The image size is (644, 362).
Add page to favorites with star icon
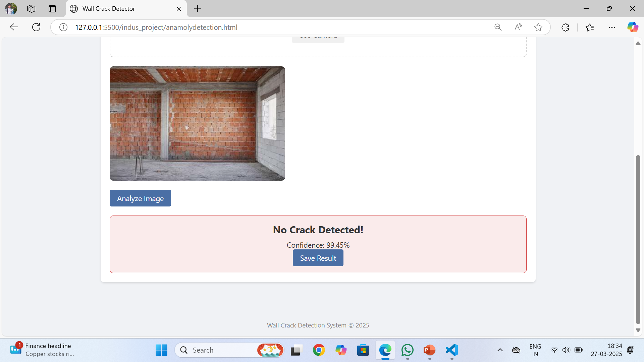(538, 27)
